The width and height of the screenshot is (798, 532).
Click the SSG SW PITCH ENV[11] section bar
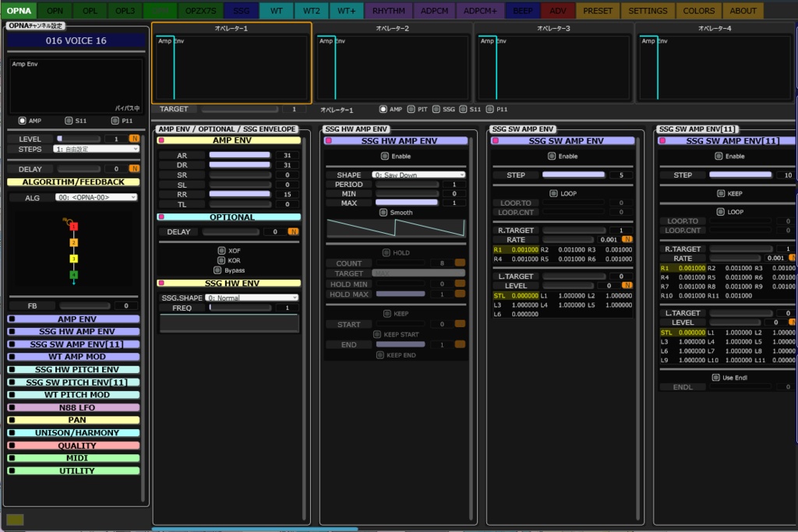point(74,382)
